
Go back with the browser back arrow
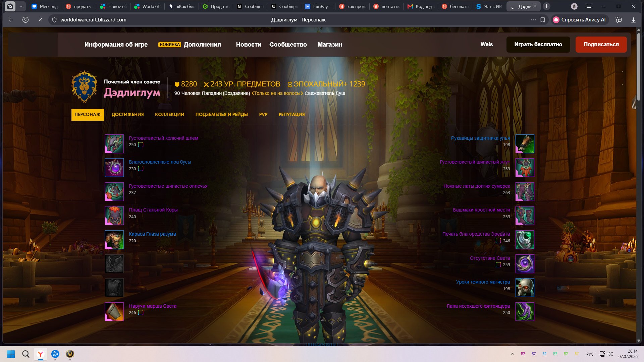(x=11, y=20)
